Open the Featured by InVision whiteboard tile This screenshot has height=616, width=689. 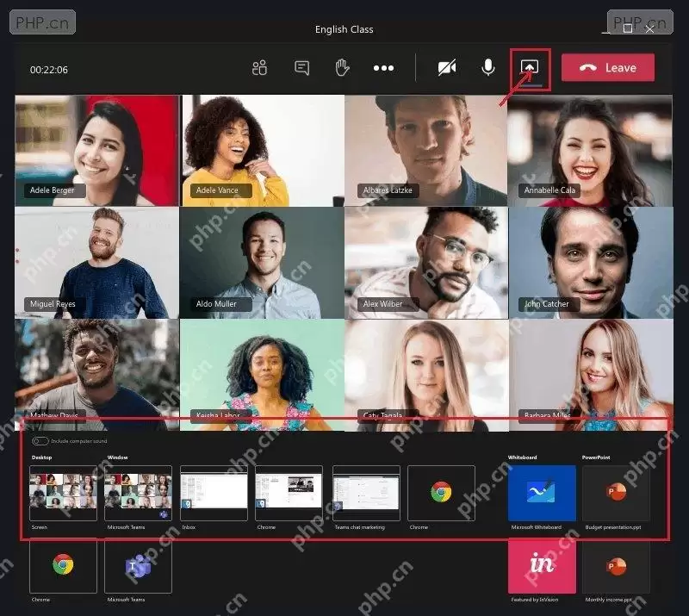coord(542,566)
